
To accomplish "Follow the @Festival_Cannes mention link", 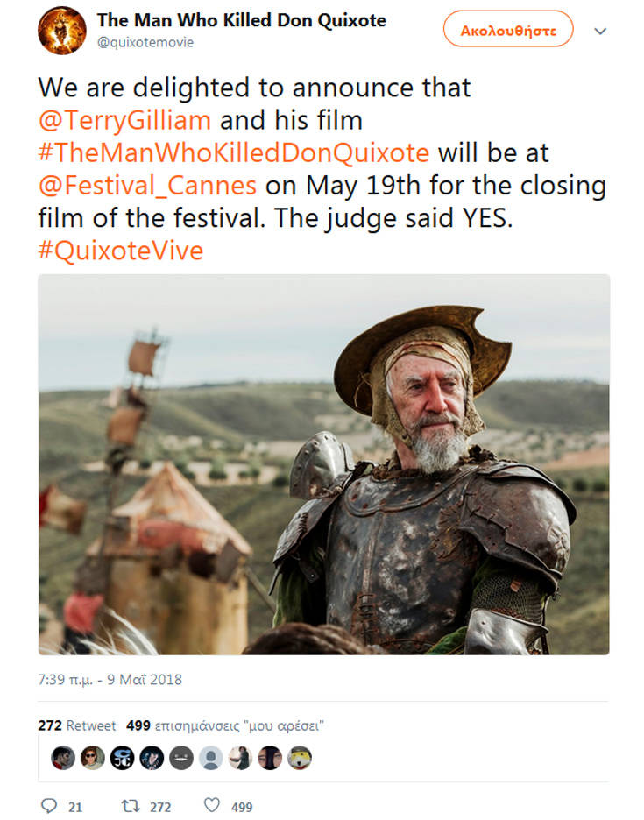I will (x=147, y=186).
